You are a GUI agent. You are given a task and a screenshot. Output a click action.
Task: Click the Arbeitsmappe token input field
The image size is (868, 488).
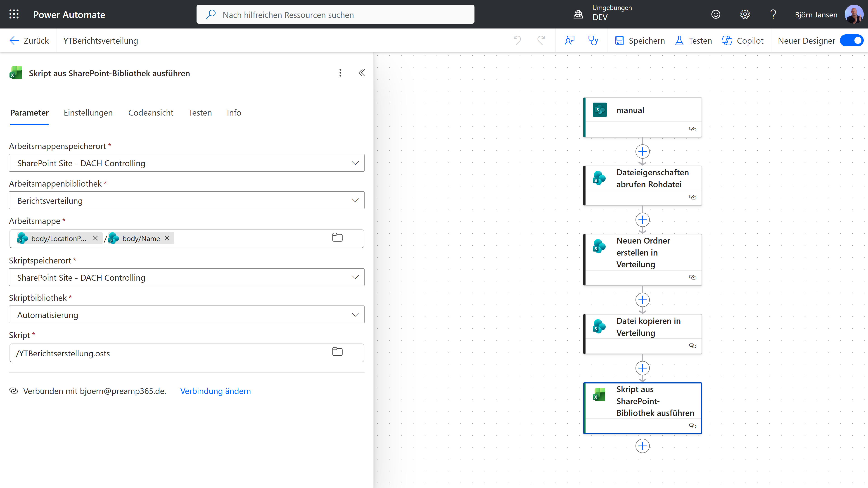tap(187, 239)
